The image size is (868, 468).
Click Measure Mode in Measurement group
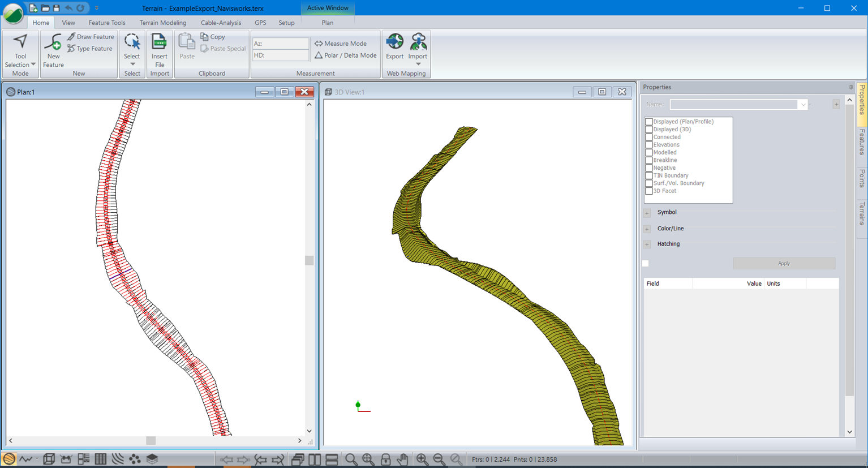[341, 44]
